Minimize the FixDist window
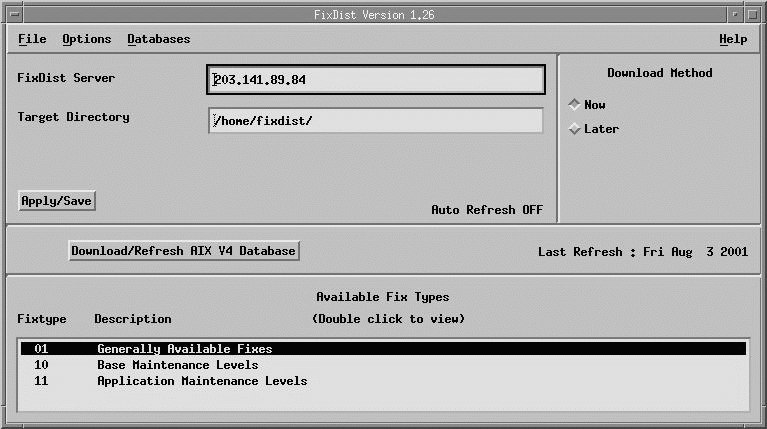 (736, 14)
